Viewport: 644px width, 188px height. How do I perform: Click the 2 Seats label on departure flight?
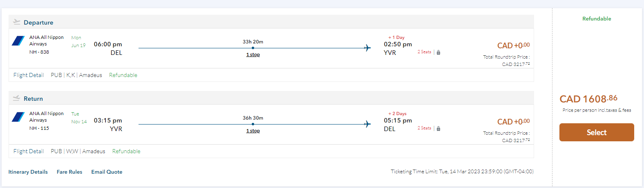pyautogui.click(x=424, y=52)
